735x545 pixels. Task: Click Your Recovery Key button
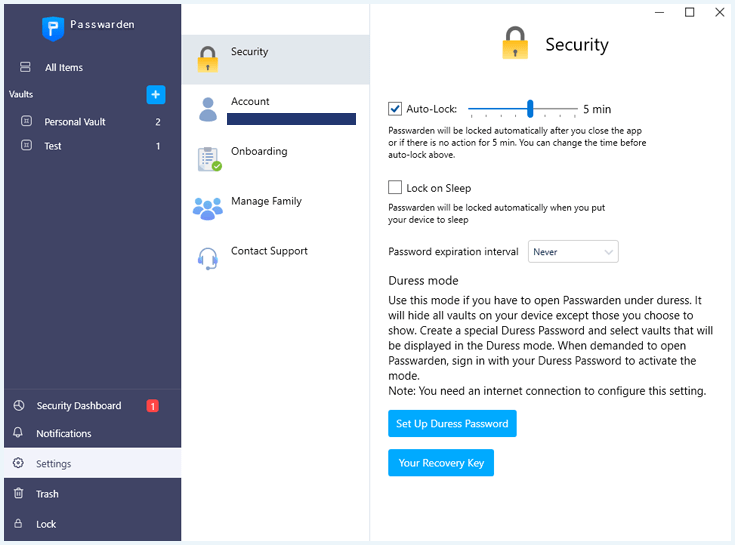click(441, 463)
